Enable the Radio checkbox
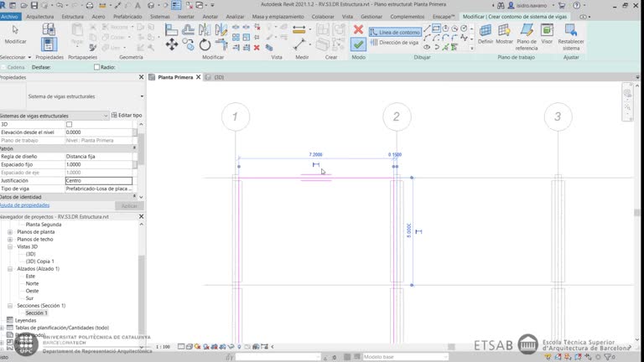 [x=96, y=67]
